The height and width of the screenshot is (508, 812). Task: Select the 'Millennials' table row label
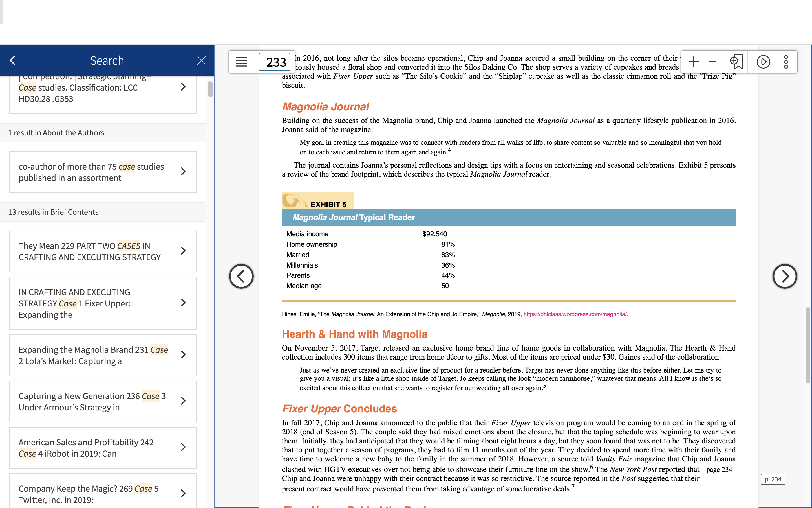click(302, 265)
